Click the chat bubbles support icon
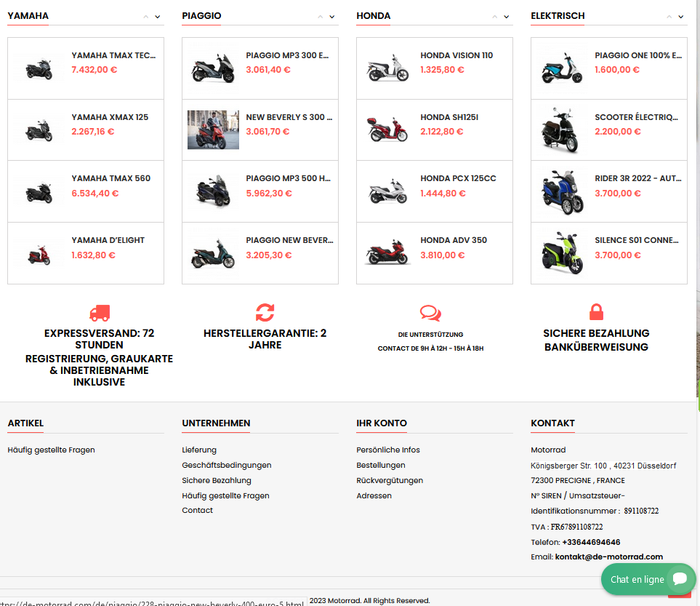The height and width of the screenshot is (606, 700). coord(430,313)
